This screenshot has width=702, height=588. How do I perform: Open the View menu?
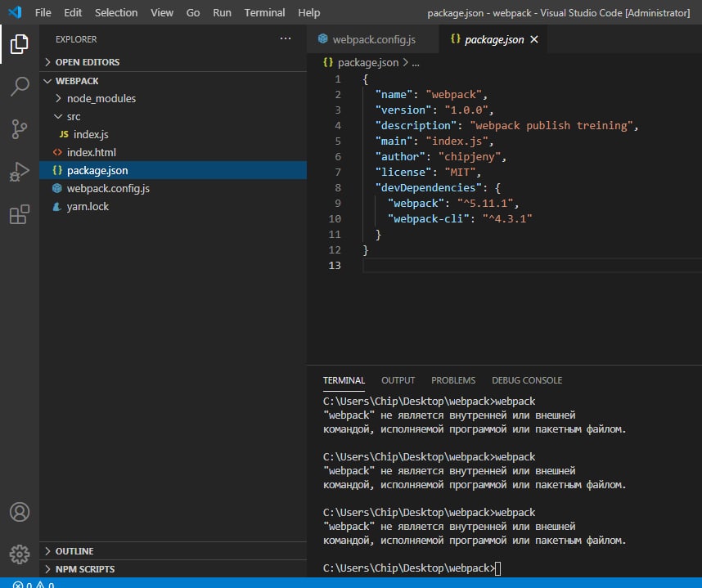[x=162, y=12]
